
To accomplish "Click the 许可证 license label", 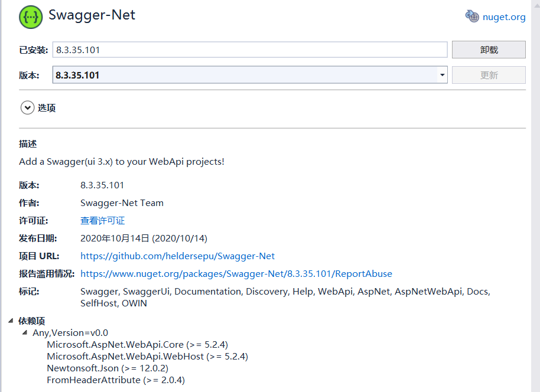I will pyautogui.click(x=34, y=221).
